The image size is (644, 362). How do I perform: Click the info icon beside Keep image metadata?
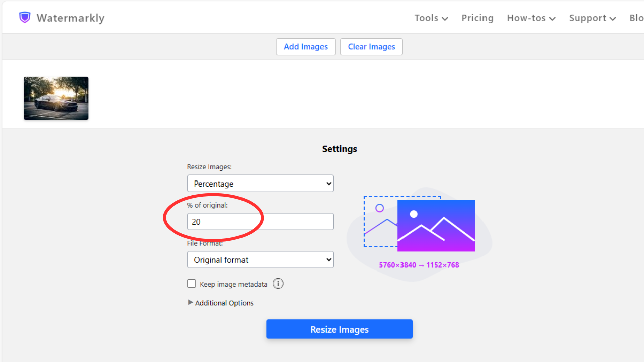(x=278, y=284)
